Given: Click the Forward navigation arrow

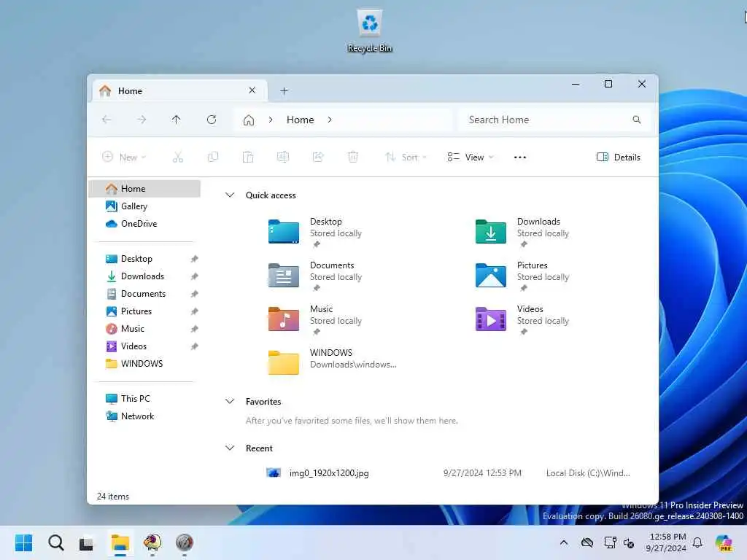Looking at the screenshot, I should point(142,120).
